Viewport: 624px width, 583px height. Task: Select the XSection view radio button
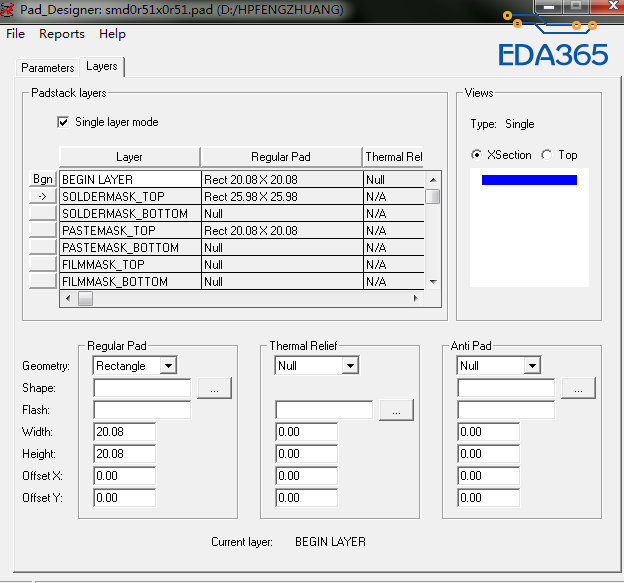(476, 154)
